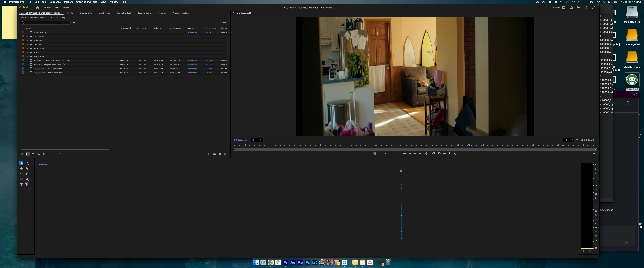Toggle proxies in Program monitor
Image resolution: width=644 pixels, height=268 pixels.
(455, 154)
